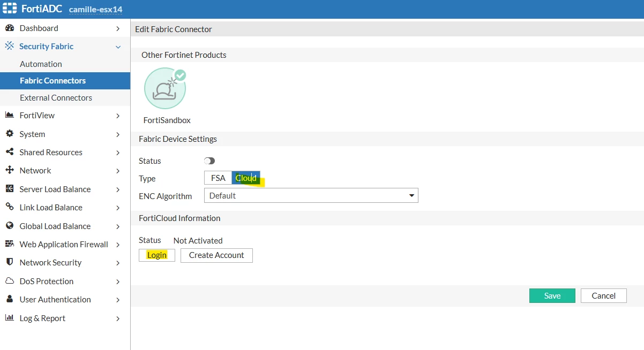The width and height of the screenshot is (644, 350).
Task: Select Cloud connector type
Action: point(246,178)
